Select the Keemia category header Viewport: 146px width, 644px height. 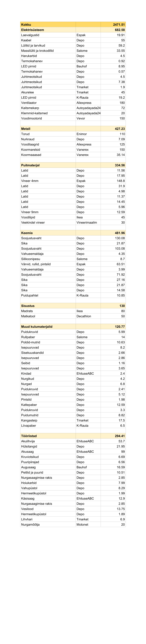27,233
